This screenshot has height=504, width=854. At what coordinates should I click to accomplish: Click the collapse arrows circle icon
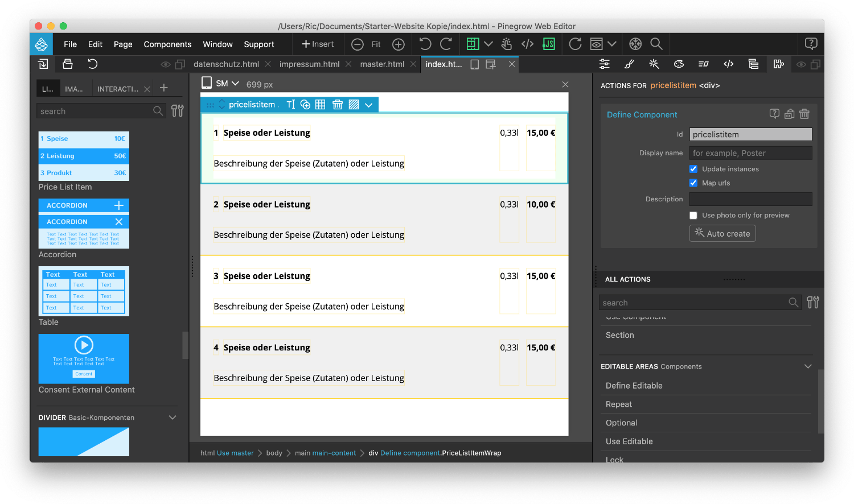635,44
